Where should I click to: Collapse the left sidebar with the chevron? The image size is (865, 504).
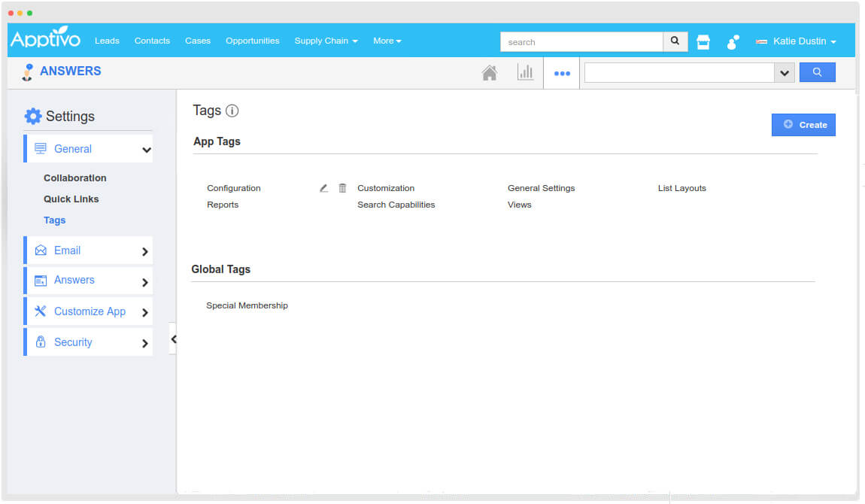[x=174, y=339]
